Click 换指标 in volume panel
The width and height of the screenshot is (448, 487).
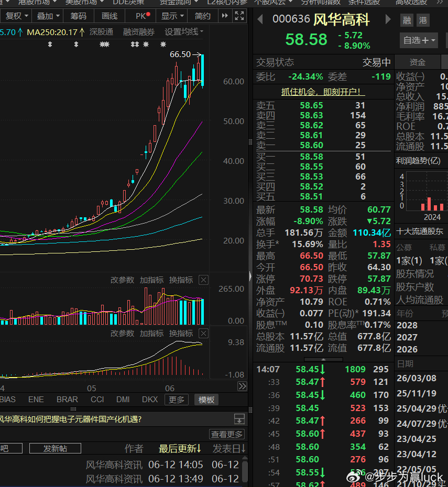point(181,280)
